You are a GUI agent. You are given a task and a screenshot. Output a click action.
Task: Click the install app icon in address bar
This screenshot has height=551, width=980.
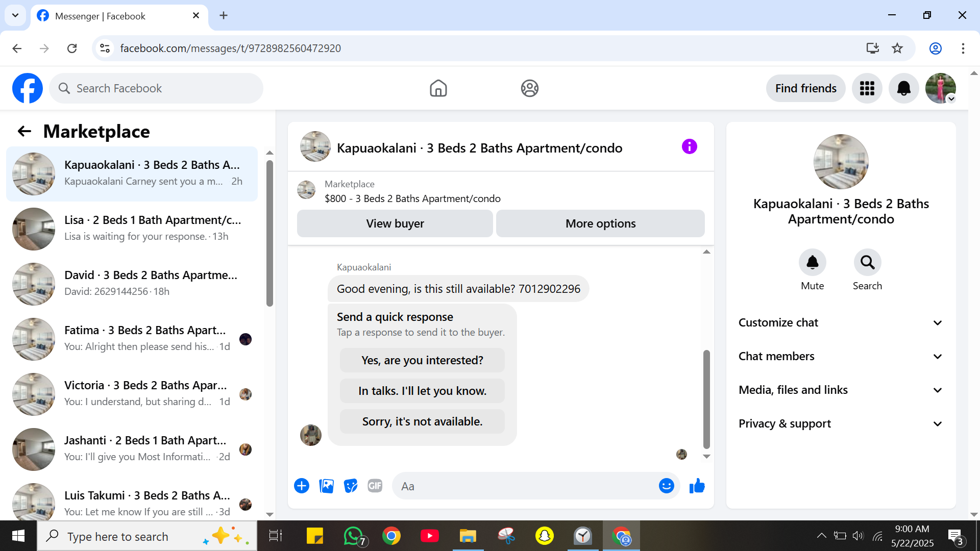872,48
